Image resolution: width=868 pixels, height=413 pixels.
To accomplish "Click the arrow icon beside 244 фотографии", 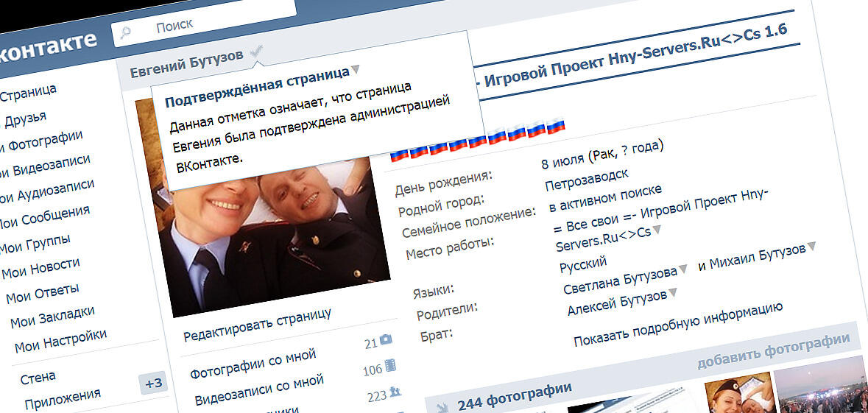I will [x=443, y=408].
